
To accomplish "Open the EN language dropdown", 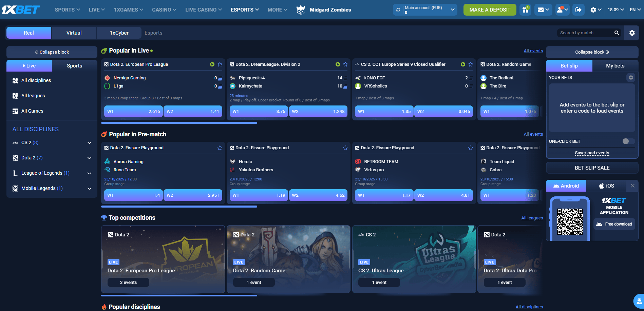I will [x=635, y=10].
